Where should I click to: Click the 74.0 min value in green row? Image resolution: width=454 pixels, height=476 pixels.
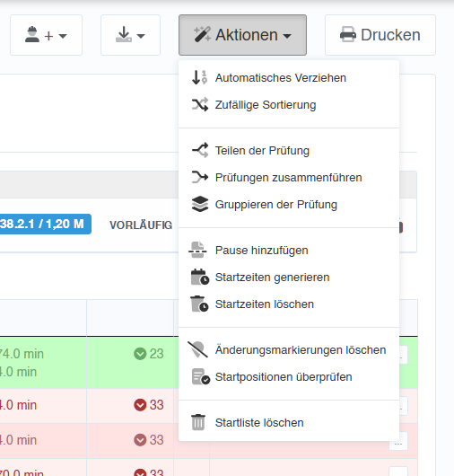pos(22,354)
